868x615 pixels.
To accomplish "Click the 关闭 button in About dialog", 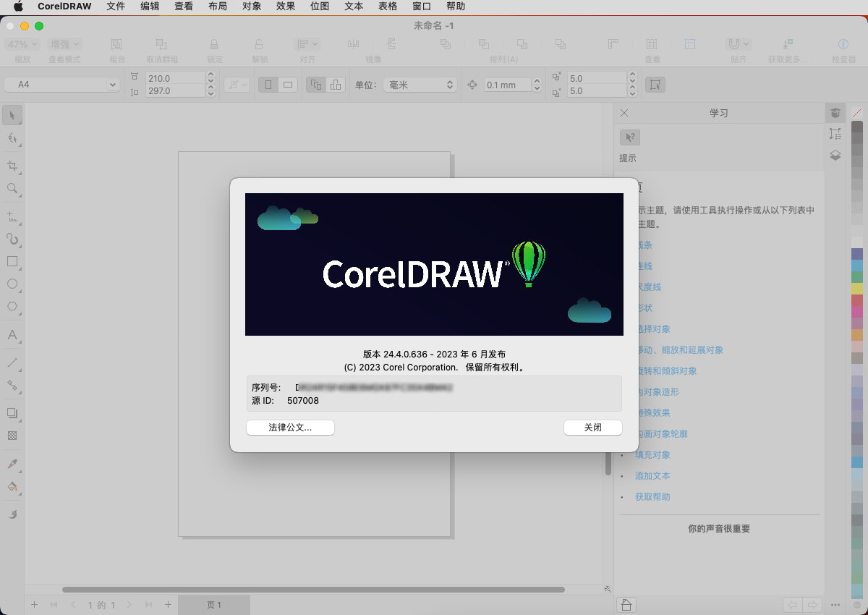I will 593,428.
